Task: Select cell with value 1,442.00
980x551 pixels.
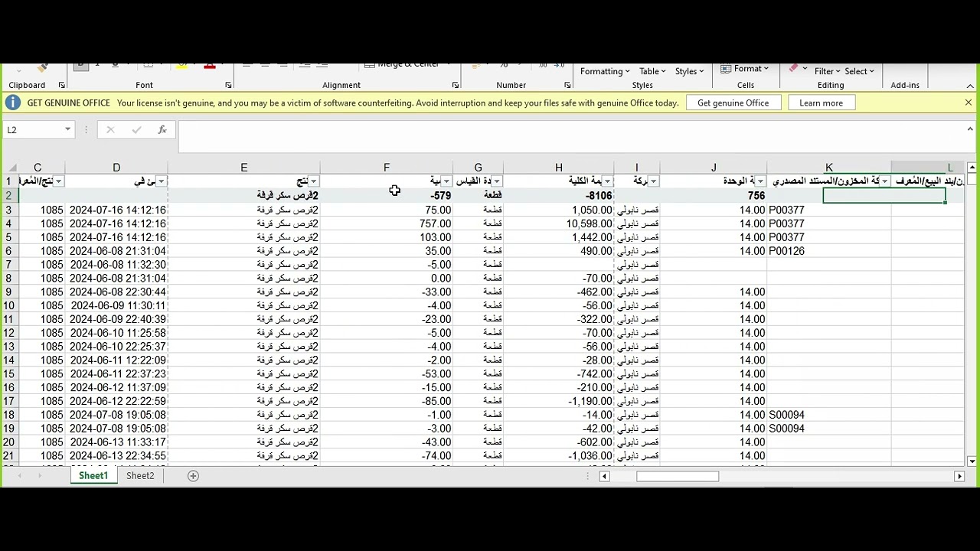Action: (x=558, y=237)
